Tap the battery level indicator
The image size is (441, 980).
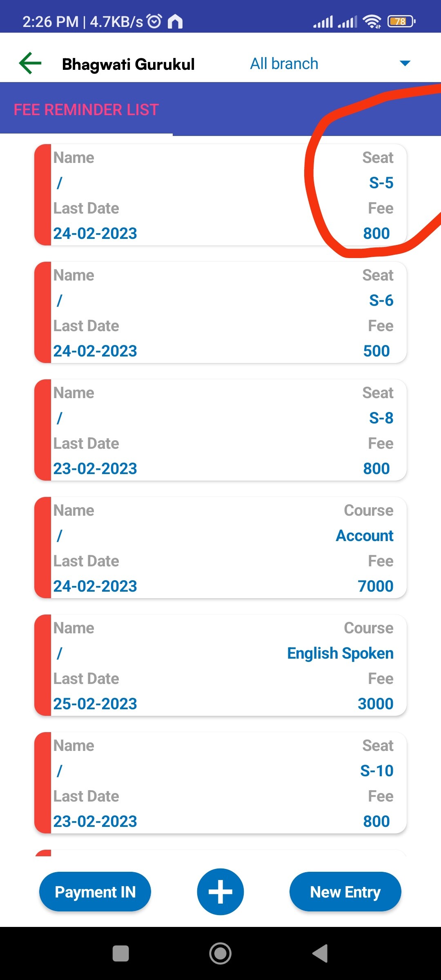pyautogui.click(x=401, y=21)
